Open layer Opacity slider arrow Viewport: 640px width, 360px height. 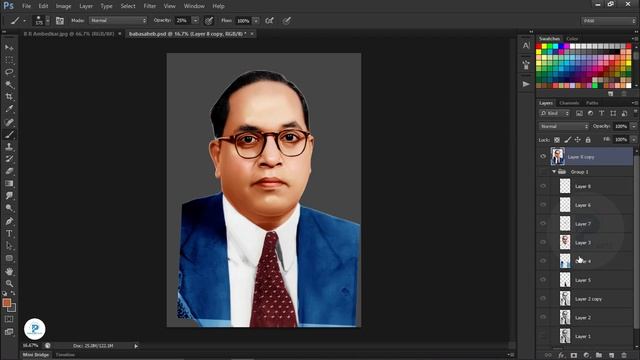tap(633, 127)
